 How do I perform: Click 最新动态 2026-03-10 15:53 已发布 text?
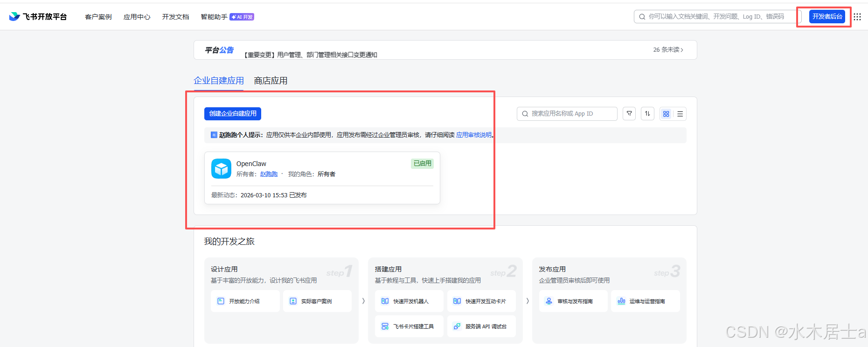click(259, 195)
